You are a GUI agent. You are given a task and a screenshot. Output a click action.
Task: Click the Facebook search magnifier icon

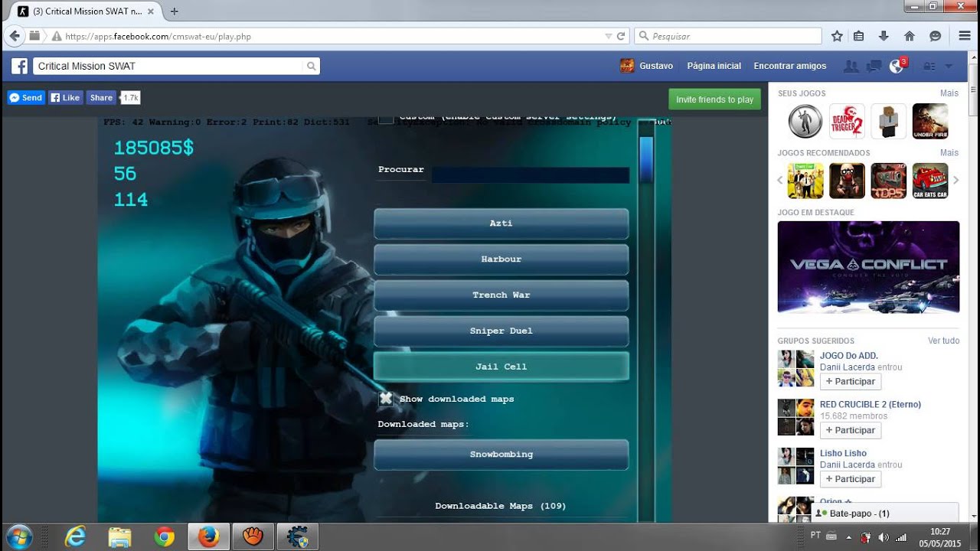point(311,66)
